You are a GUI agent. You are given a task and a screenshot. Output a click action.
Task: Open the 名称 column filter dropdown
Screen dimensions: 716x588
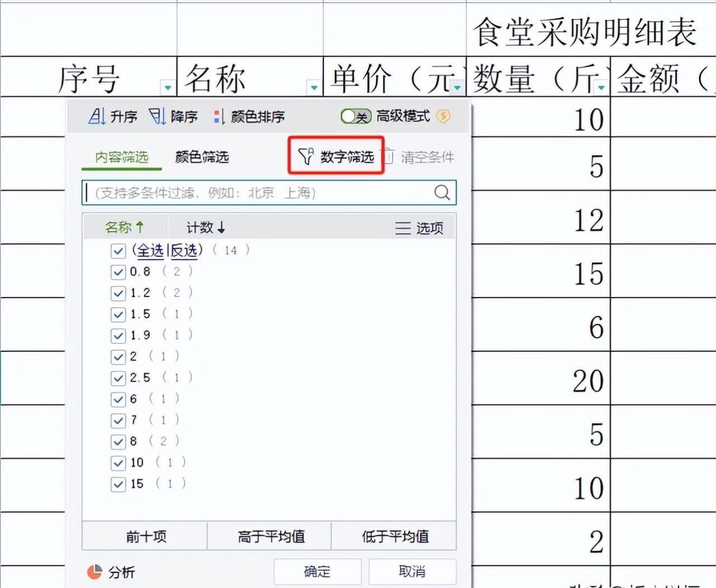(314, 87)
